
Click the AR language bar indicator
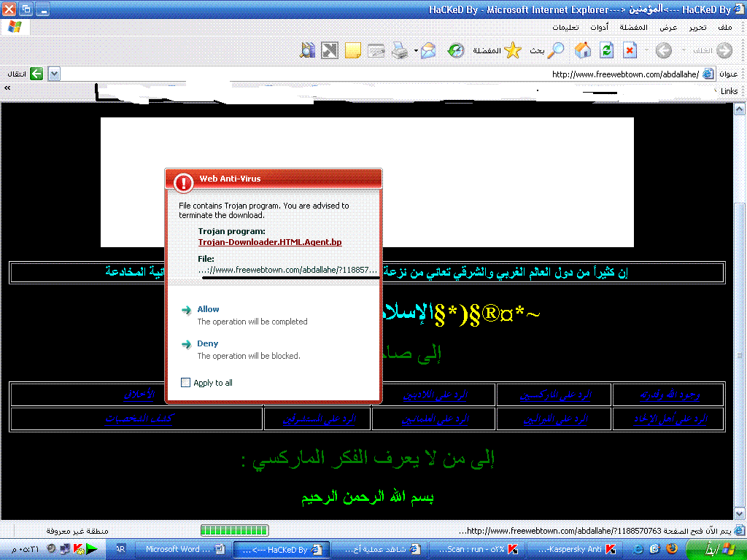(x=120, y=549)
